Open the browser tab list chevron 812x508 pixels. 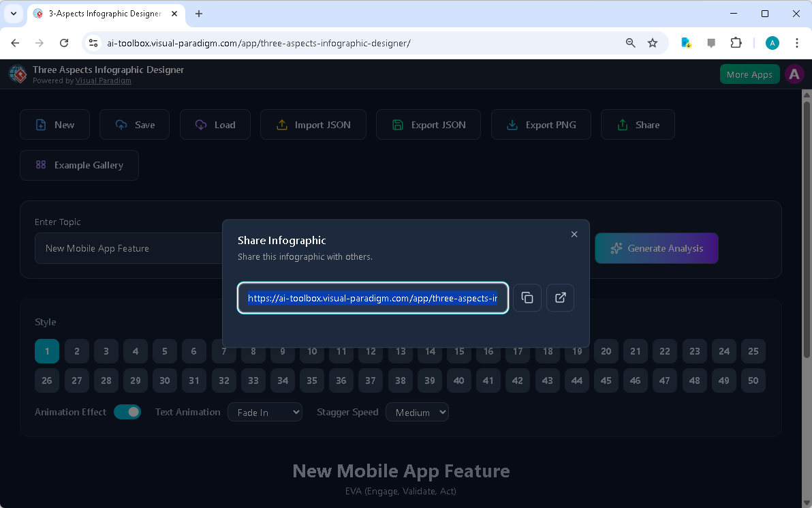[14, 14]
